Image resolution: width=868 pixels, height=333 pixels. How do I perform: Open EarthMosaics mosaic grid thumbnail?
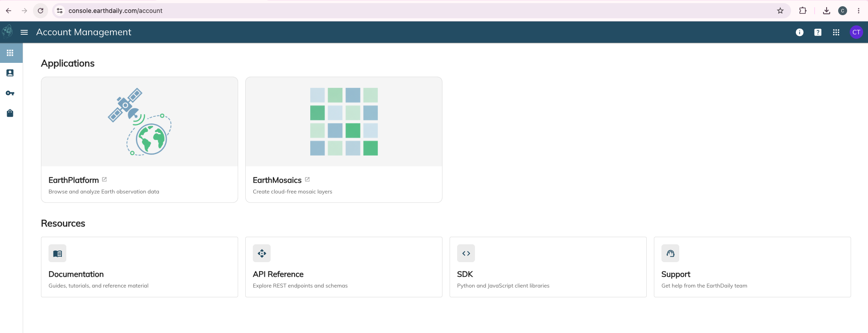(344, 122)
